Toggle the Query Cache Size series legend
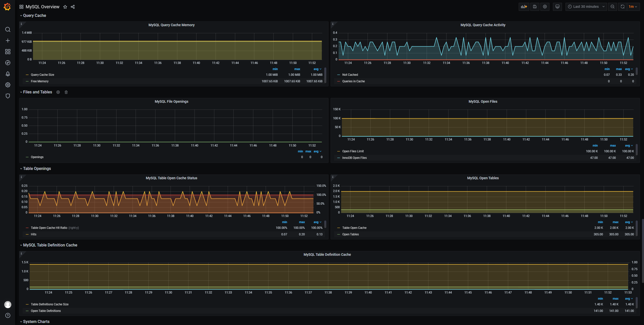644x325 pixels. tap(42, 75)
